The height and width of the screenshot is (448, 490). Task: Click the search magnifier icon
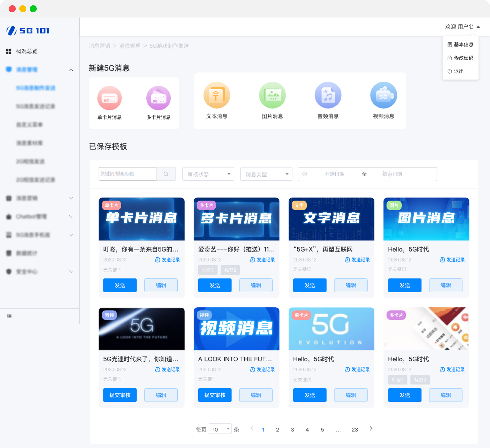(166, 174)
